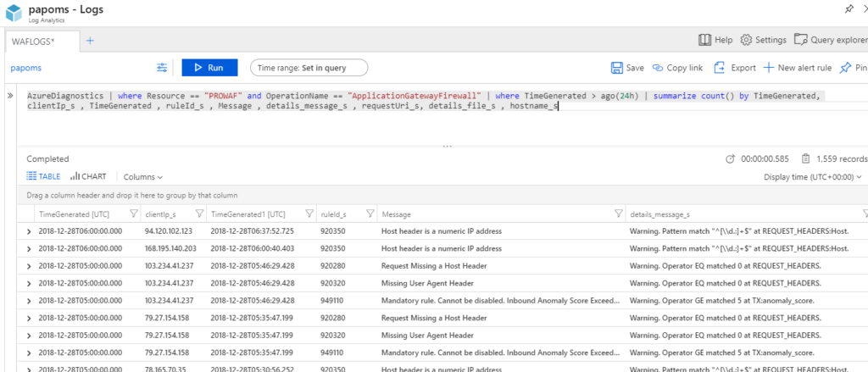868x372 pixels.
Task: Filter the Message column
Action: coord(618,214)
